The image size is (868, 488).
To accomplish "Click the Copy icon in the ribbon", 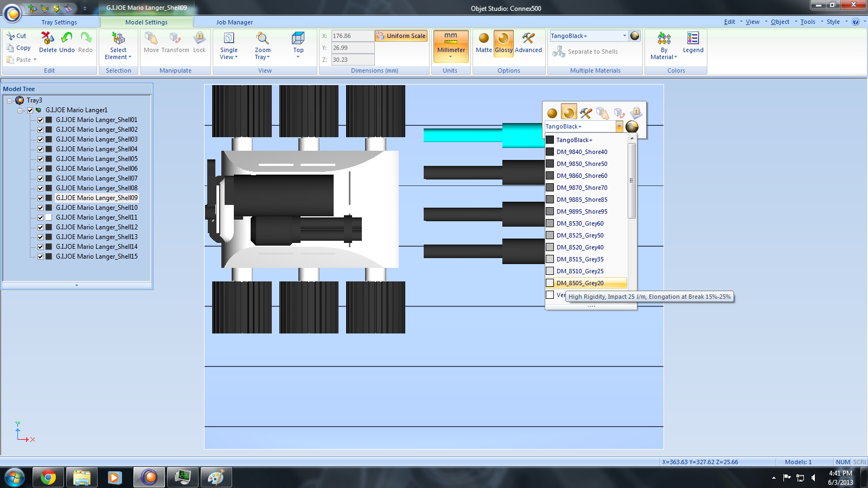I will 10,48.
